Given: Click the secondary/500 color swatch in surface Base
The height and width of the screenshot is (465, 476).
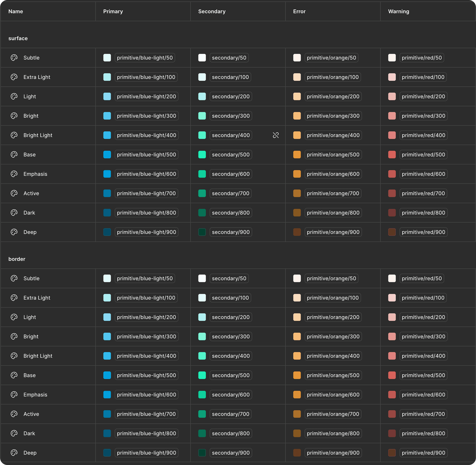Looking at the screenshot, I should pyautogui.click(x=202, y=155).
